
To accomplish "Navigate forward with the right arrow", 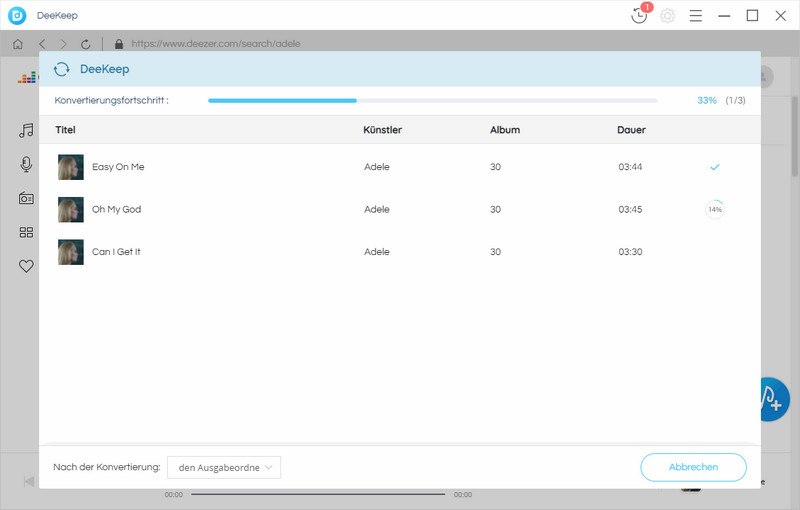I will [x=63, y=44].
